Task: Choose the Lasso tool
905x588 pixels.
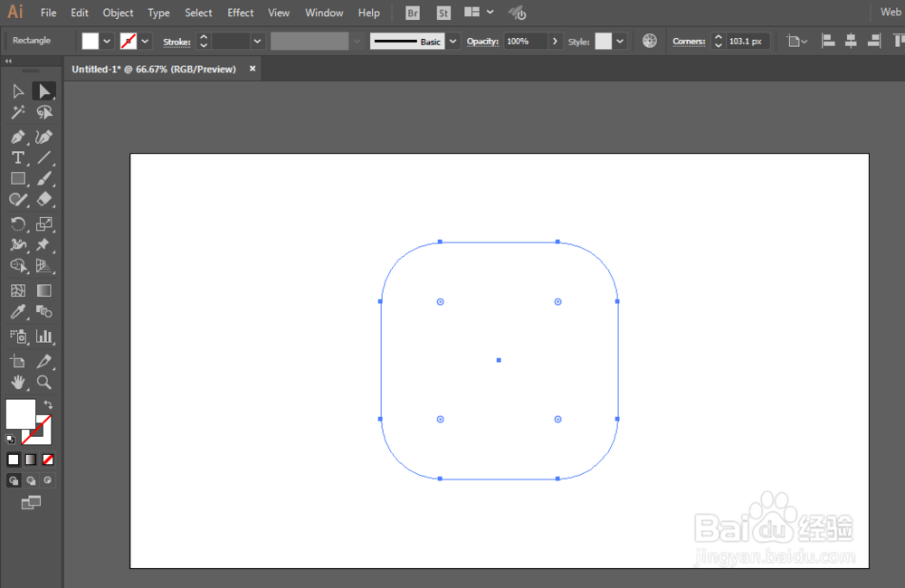Action: (x=43, y=112)
